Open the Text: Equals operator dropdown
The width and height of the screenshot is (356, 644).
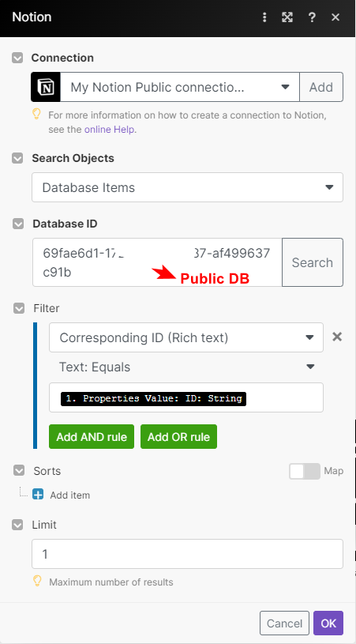[186, 367]
